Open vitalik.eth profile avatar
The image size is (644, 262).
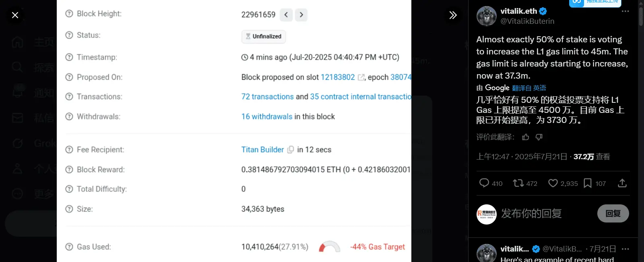(x=486, y=16)
